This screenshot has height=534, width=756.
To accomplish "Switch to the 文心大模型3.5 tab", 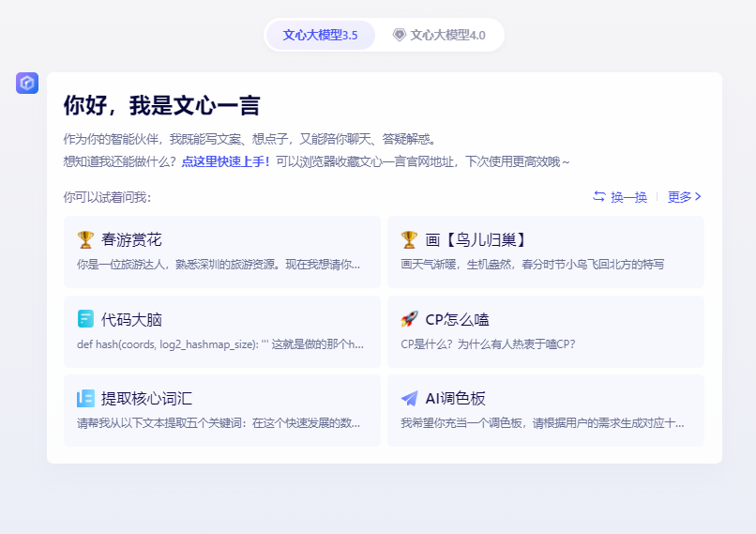I will [320, 36].
